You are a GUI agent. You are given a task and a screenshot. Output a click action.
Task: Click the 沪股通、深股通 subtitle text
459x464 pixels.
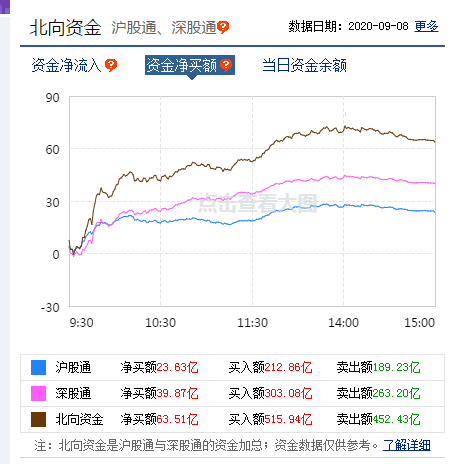(x=164, y=28)
